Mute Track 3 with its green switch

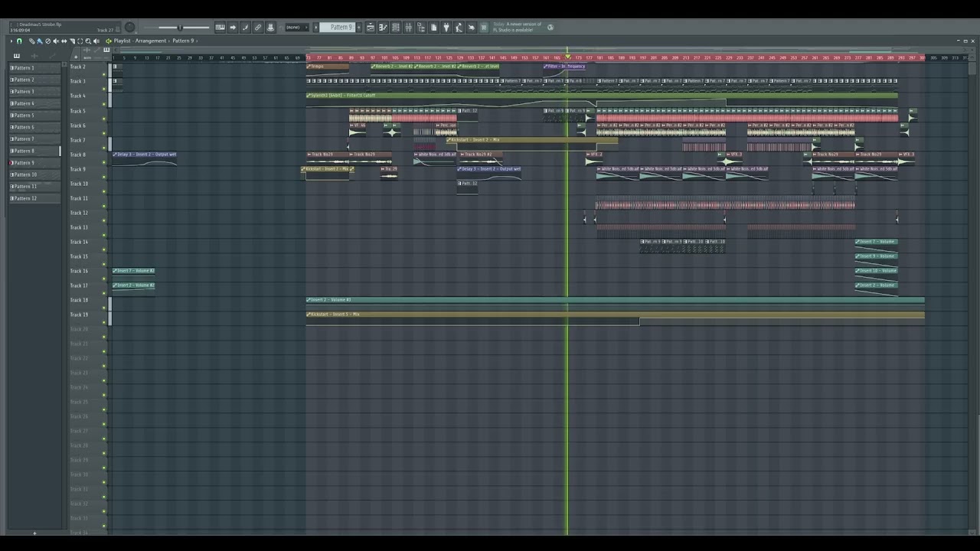tap(104, 89)
